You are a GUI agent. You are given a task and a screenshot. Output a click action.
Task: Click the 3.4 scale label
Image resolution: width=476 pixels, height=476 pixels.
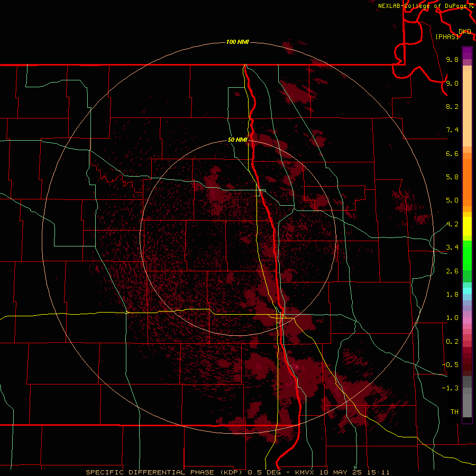tap(452, 248)
